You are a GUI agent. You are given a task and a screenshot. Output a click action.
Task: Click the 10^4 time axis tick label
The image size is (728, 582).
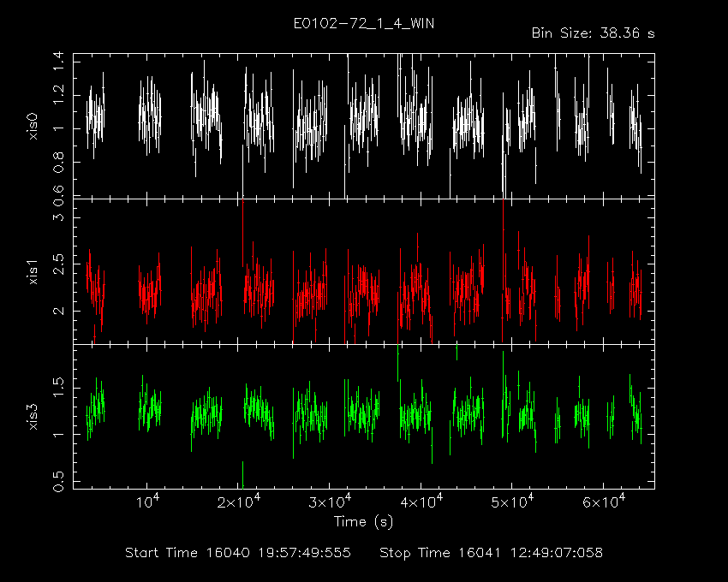pos(147,502)
